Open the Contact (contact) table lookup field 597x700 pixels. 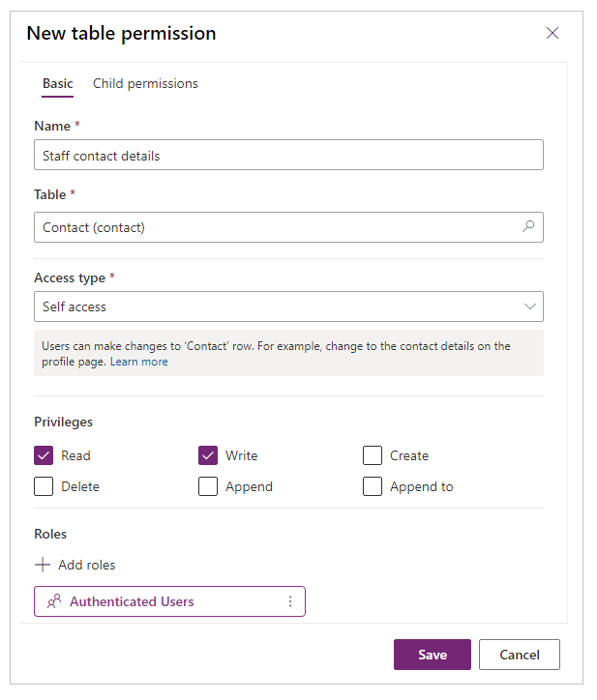pos(288,227)
